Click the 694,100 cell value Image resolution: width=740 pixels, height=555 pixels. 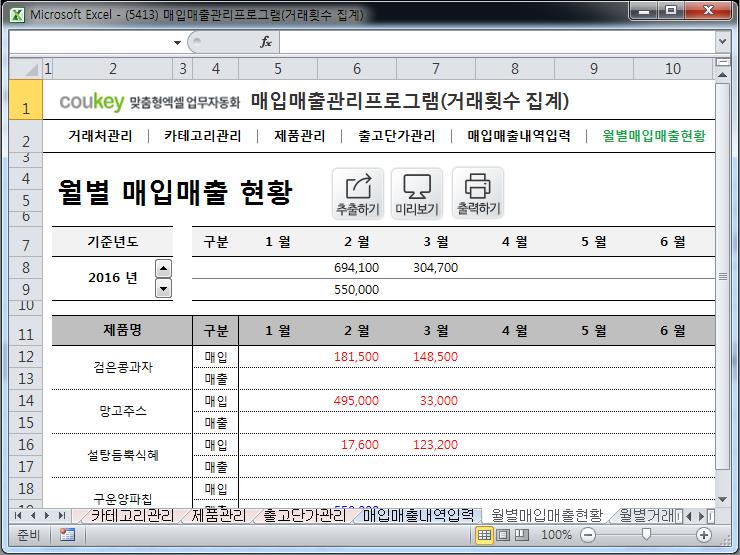coord(356,268)
